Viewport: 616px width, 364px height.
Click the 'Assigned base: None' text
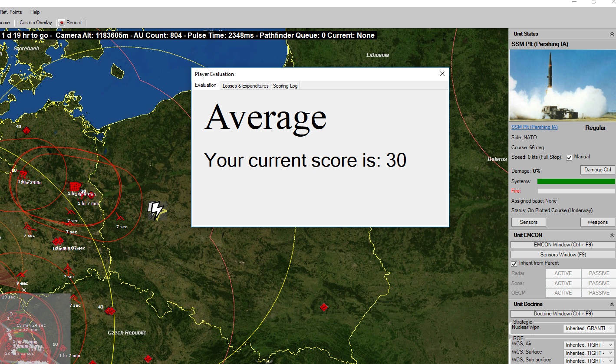[534, 201]
